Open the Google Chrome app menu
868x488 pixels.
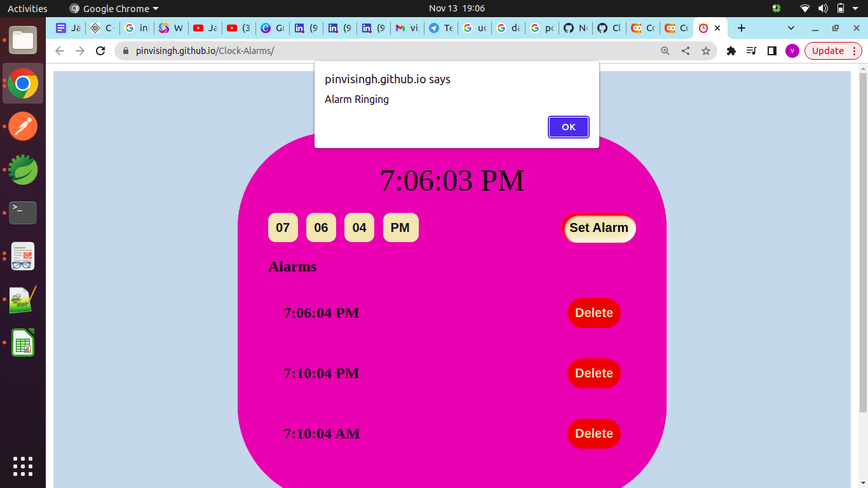114,8
